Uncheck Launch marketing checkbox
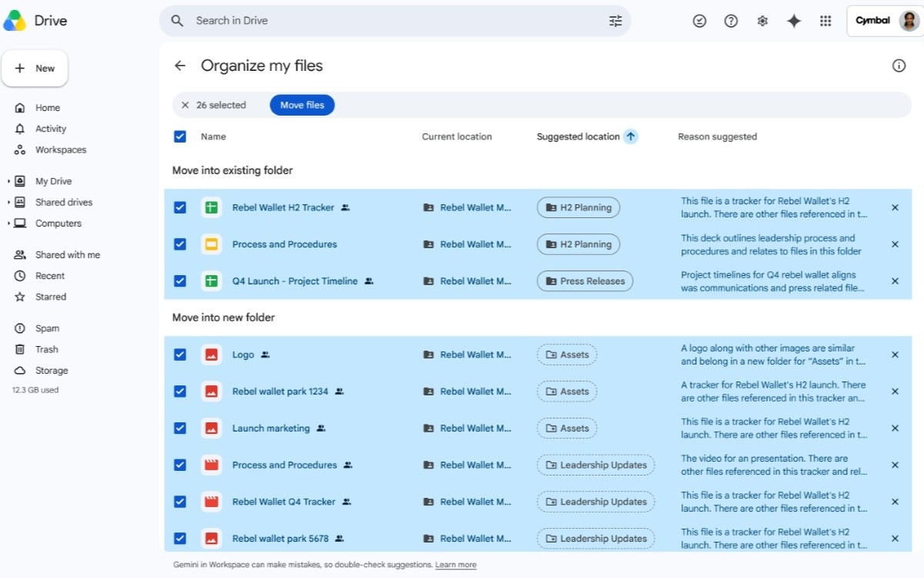The image size is (924, 578). (180, 428)
